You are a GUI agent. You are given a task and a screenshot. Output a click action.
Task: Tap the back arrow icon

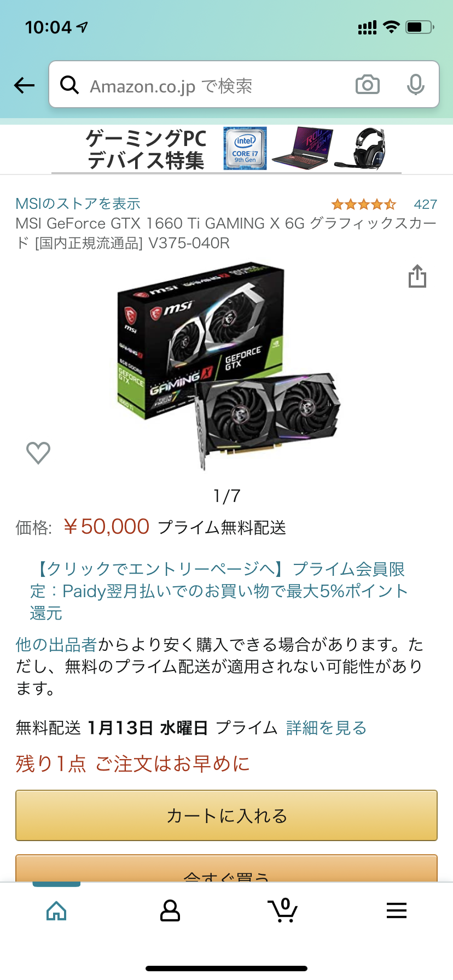click(24, 85)
